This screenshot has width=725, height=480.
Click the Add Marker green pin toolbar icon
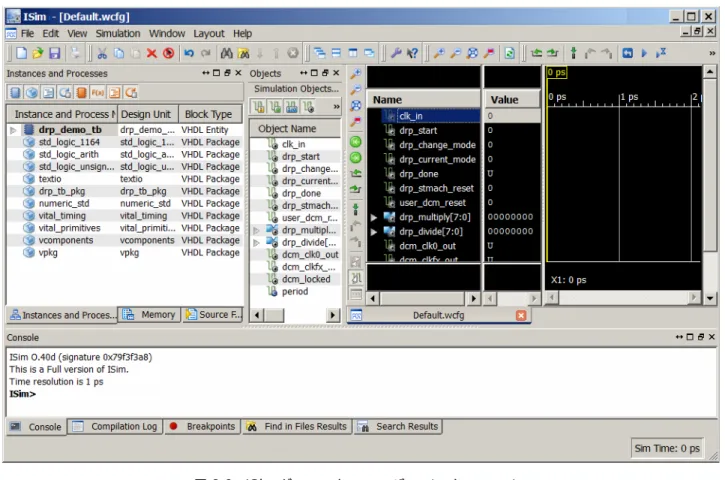point(573,53)
